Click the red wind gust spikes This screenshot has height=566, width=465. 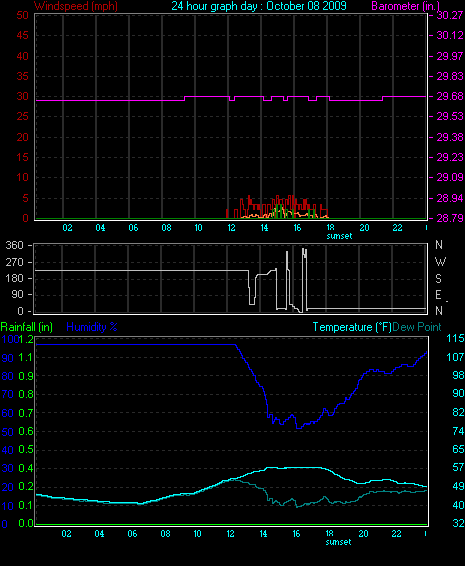coord(277,207)
